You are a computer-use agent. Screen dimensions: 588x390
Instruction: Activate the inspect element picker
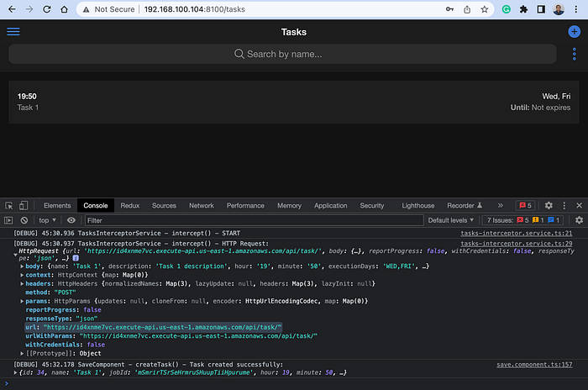[x=9, y=205]
